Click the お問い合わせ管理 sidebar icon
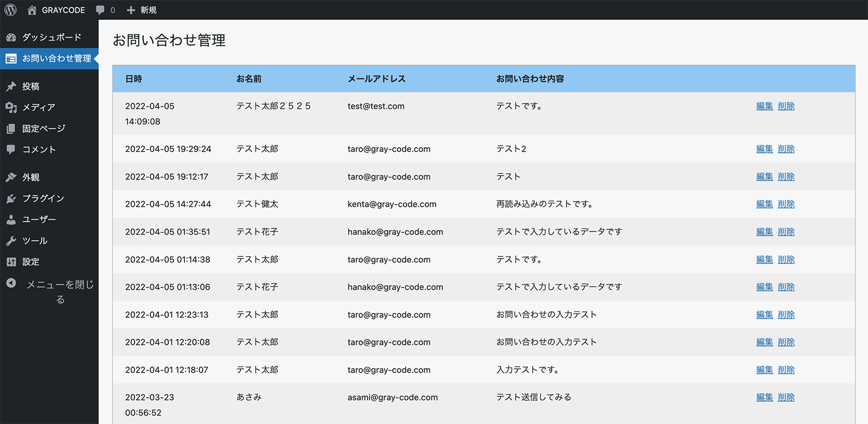Viewport: 868px width, 424px height. pos(11,59)
